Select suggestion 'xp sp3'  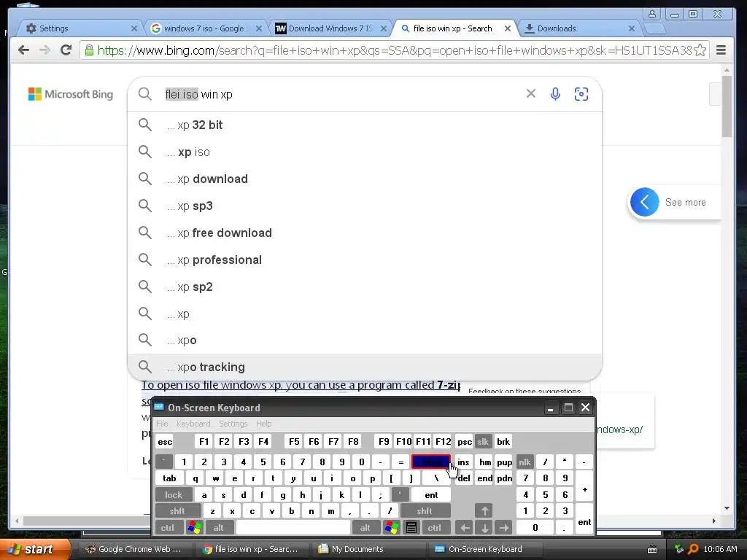pos(365,206)
